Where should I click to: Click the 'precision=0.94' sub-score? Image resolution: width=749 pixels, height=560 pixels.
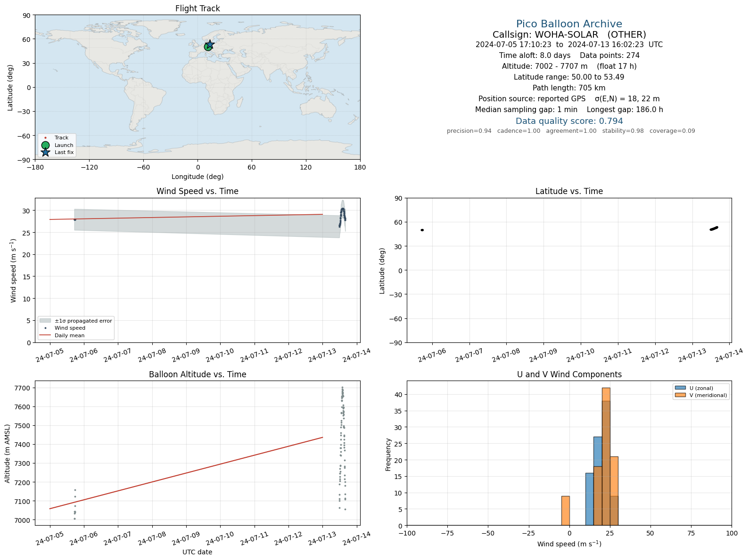469,131
